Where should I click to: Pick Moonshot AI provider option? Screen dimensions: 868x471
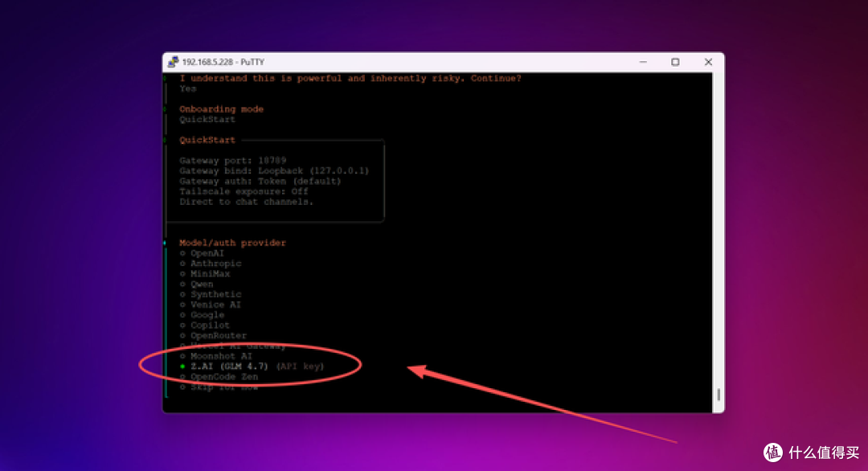click(x=216, y=356)
